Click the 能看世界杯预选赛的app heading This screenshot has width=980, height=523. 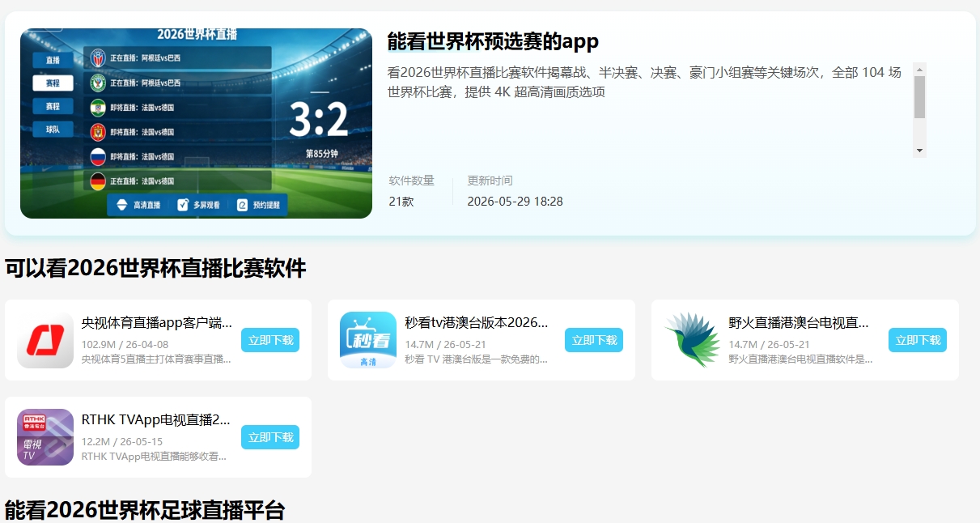coord(493,41)
